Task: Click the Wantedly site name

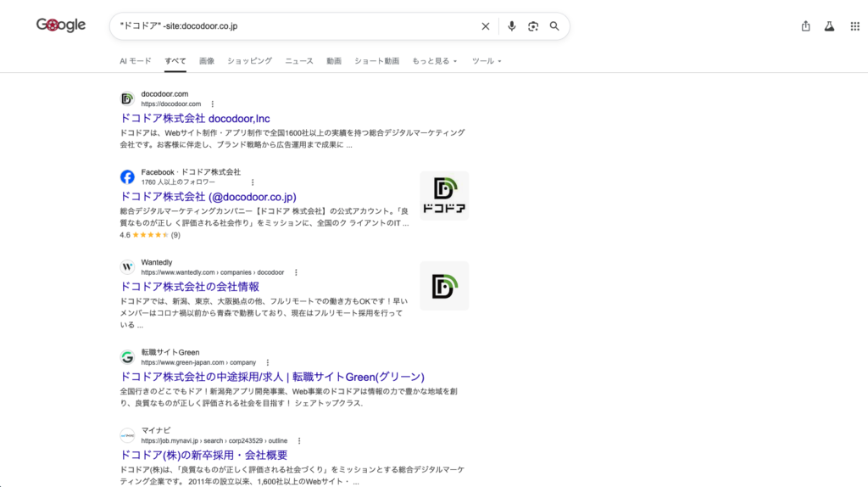Action: coord(157,263)
